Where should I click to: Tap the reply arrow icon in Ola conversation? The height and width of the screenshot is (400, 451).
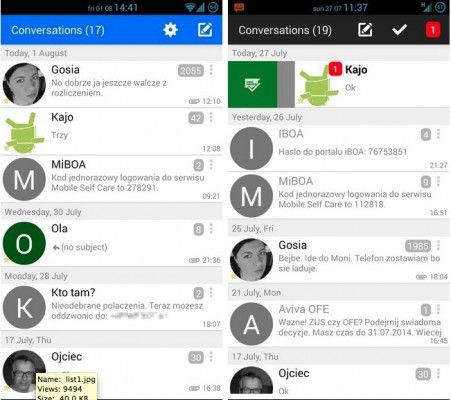click(x=56, y=248)
